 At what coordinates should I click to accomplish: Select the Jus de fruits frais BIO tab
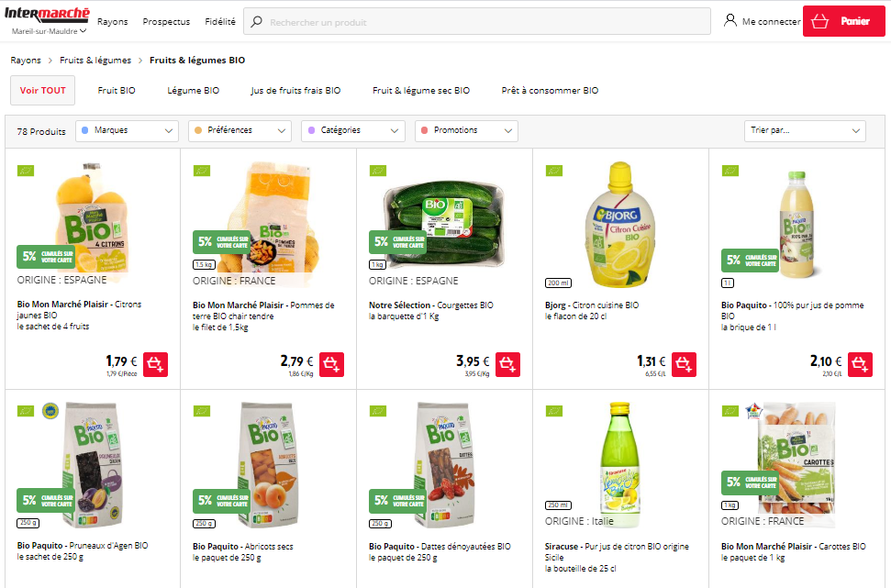tap(295, 90)
